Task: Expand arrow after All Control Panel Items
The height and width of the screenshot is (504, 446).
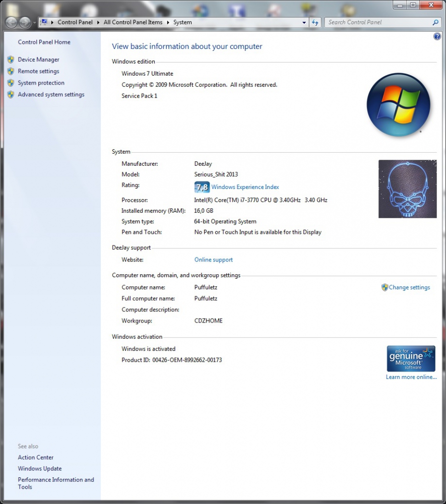Action: click(x=168, y=22)
